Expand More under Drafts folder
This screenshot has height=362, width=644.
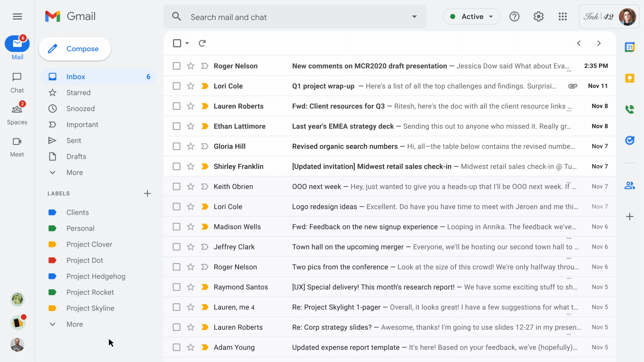(x=74, y=173)
